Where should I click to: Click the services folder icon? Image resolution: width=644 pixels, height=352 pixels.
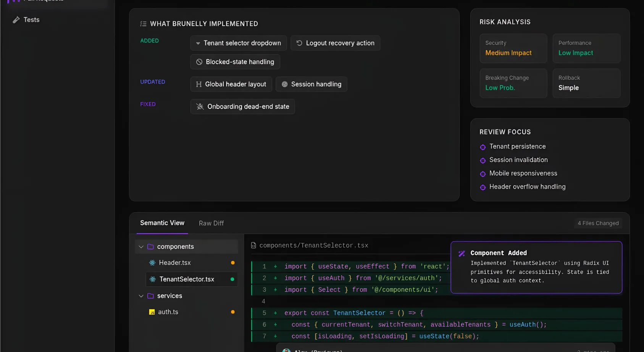(150, 296)
